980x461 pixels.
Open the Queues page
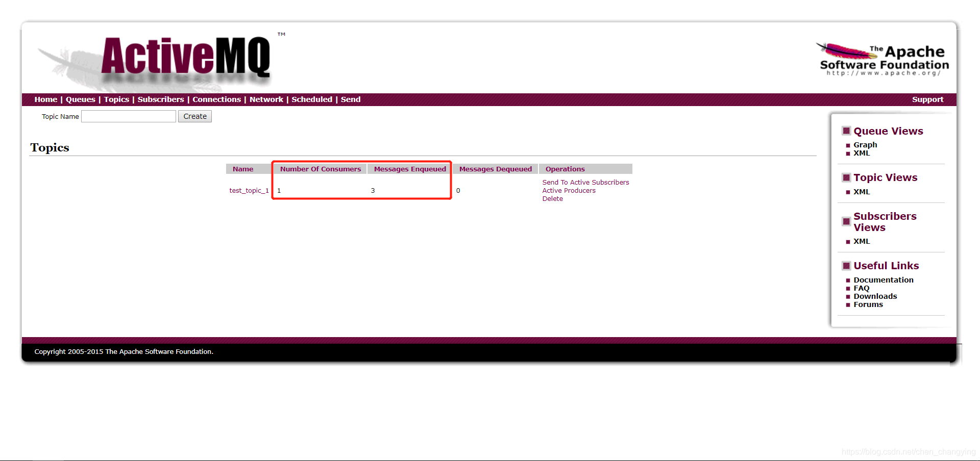[x=81, y=99]
